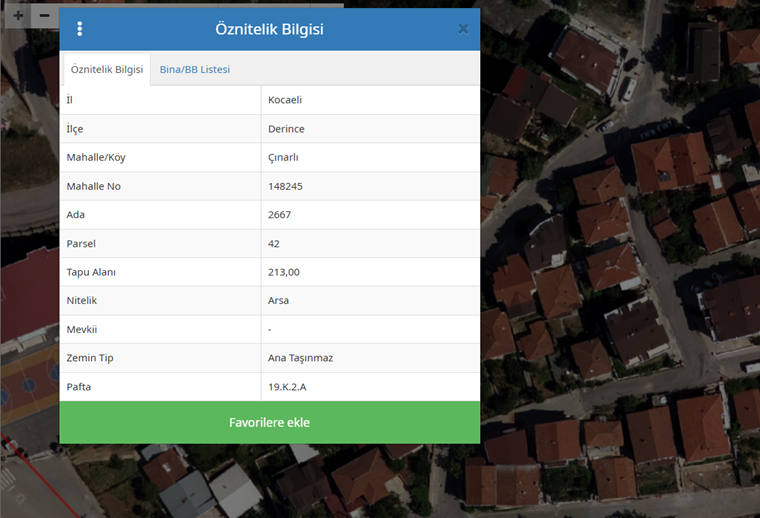Close the Öznitelik Bilgisi dialog
Viewport: 760px width, 518px height.
coord(463,29)
